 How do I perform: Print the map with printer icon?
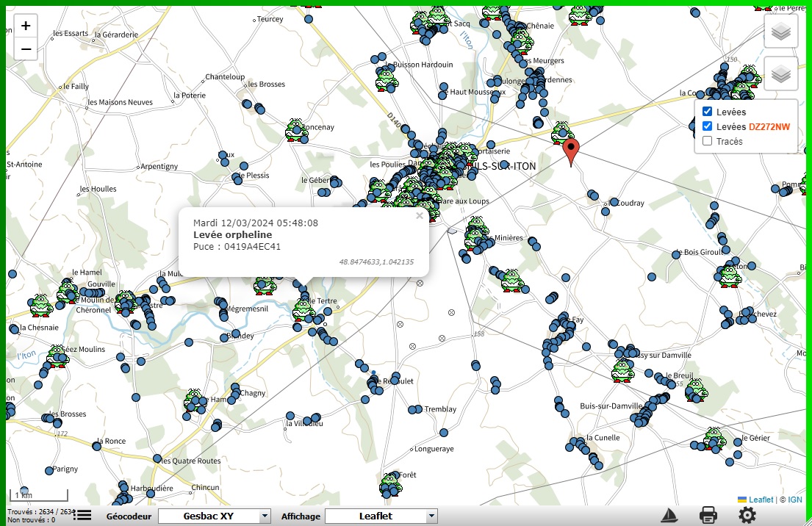708,515
